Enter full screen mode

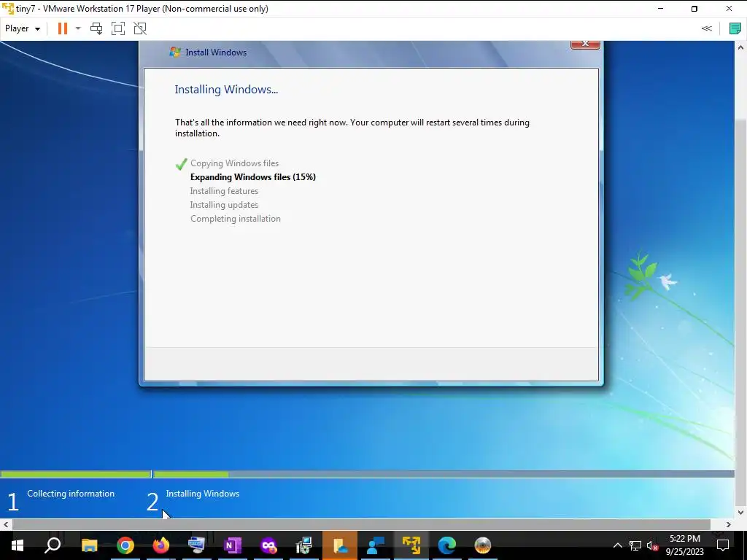coord(118,28)
